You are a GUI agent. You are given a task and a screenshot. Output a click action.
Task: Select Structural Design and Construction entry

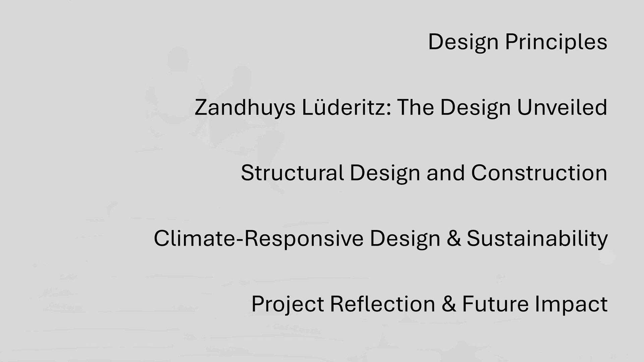pos(424,173)
